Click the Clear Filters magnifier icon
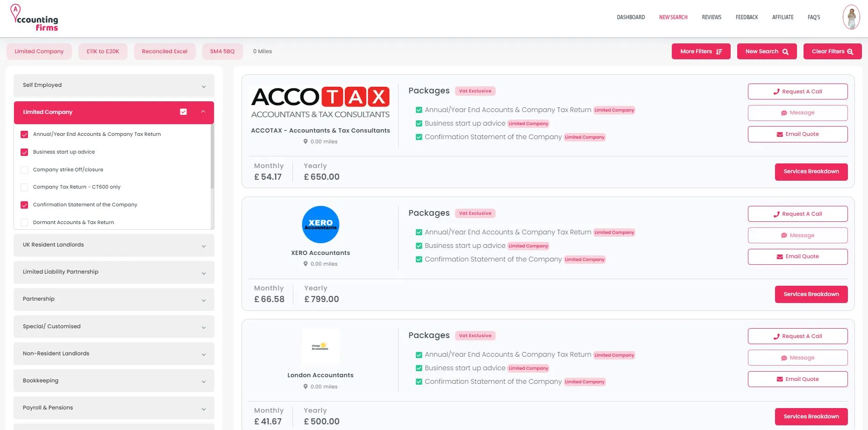This screenshot has width=868, height=430. click(x=850, y=52)
